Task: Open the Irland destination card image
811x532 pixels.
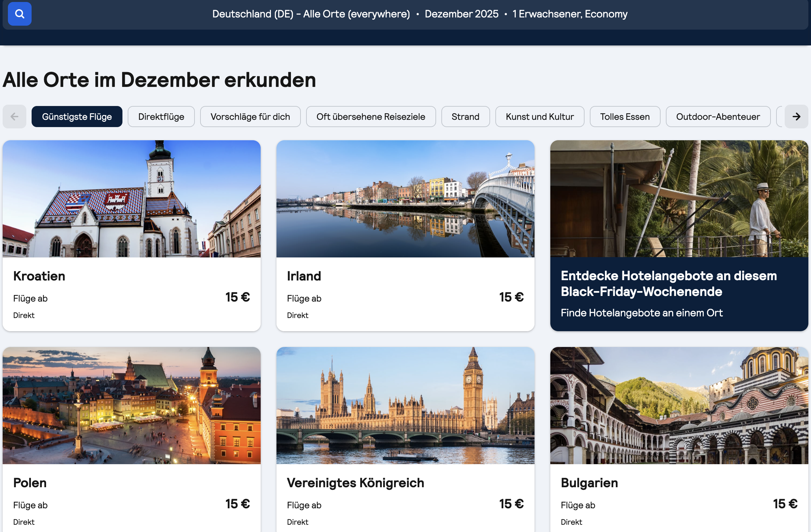Action: point(405,199)
